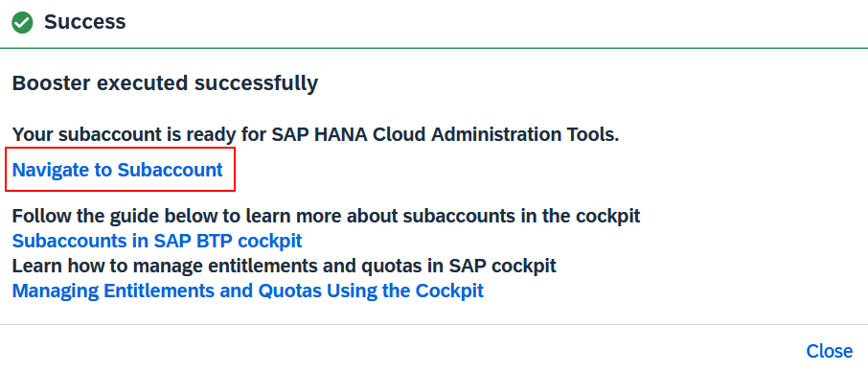Open Managing Entitlements and Quotas link
The width and height of the screenshot is (868, 373).
[x=248, y=290]
